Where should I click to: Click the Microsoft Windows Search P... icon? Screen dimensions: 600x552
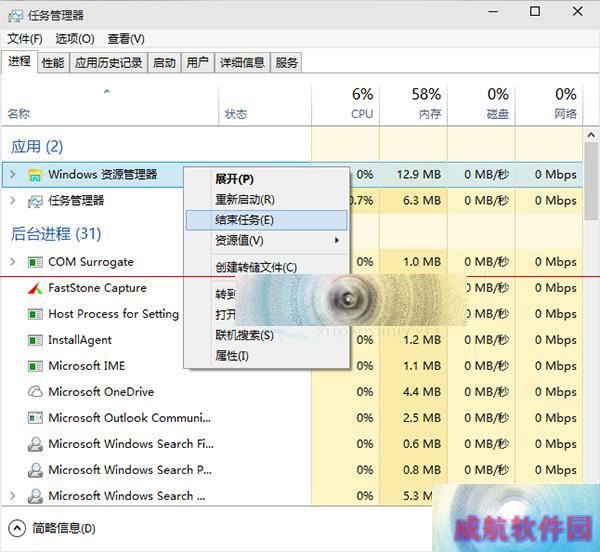click(35, 470)
